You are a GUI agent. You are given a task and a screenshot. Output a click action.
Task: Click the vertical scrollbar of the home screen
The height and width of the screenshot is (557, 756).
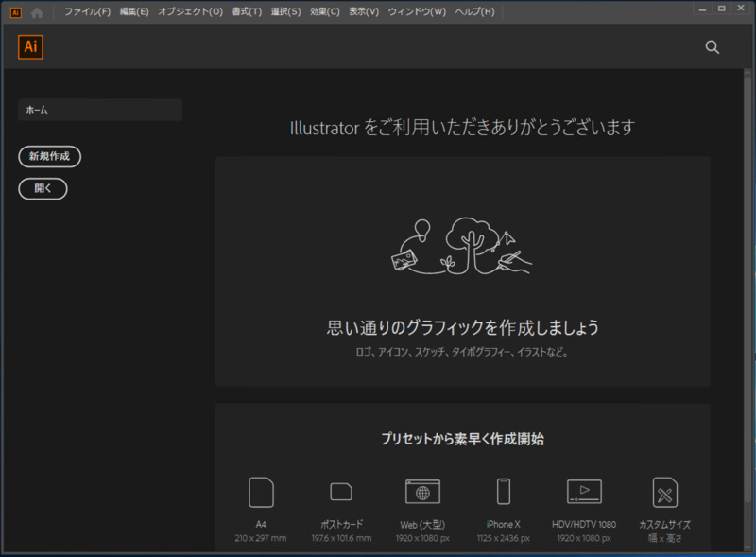click(x=747, y=289)
